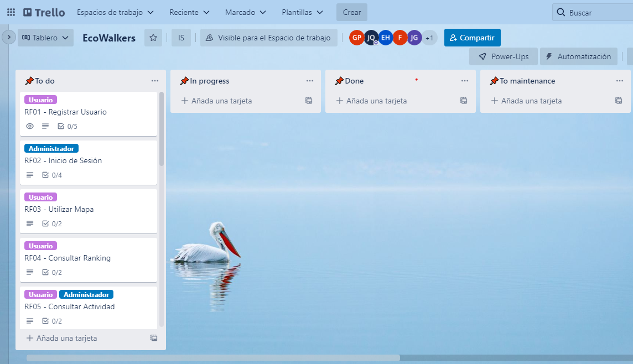Create card from template in To do list
The image size is (633, 364).
click(x=154, y=338)
